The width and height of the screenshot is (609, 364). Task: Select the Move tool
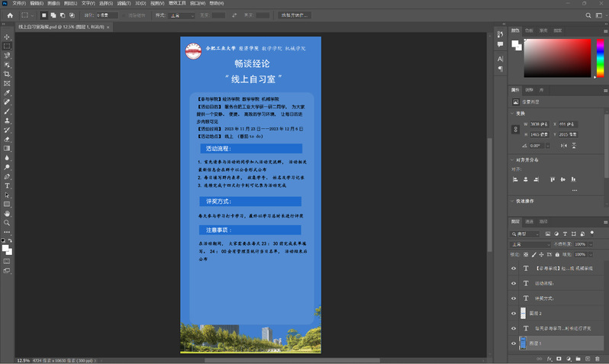coord(7,37)
